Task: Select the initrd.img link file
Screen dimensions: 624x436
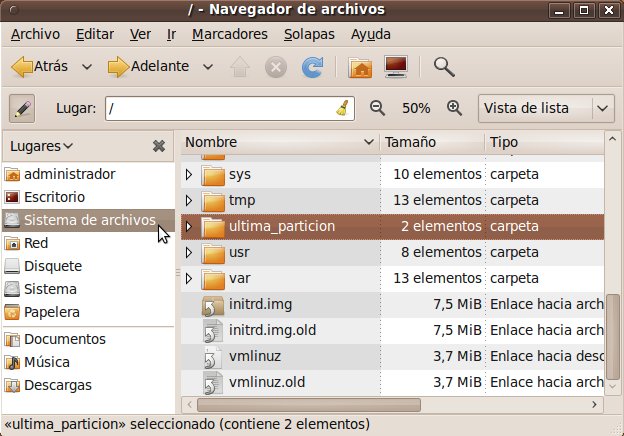Action: [x=392, y=304]
